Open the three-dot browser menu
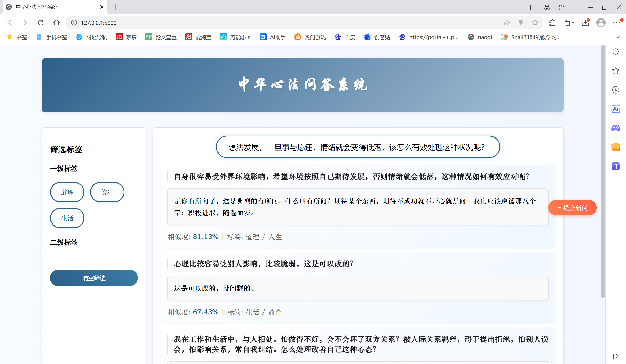The height and width of the screenshot is (364, 626). click(616, 23)
